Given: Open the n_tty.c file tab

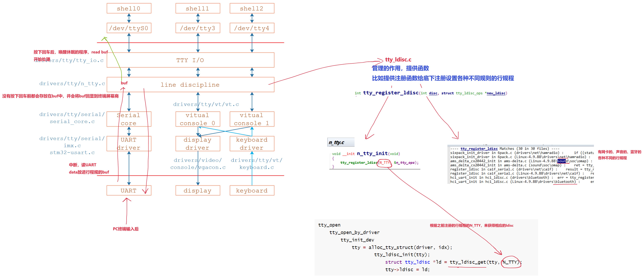Looking at the screenshot, I should (x=341, y=142).
